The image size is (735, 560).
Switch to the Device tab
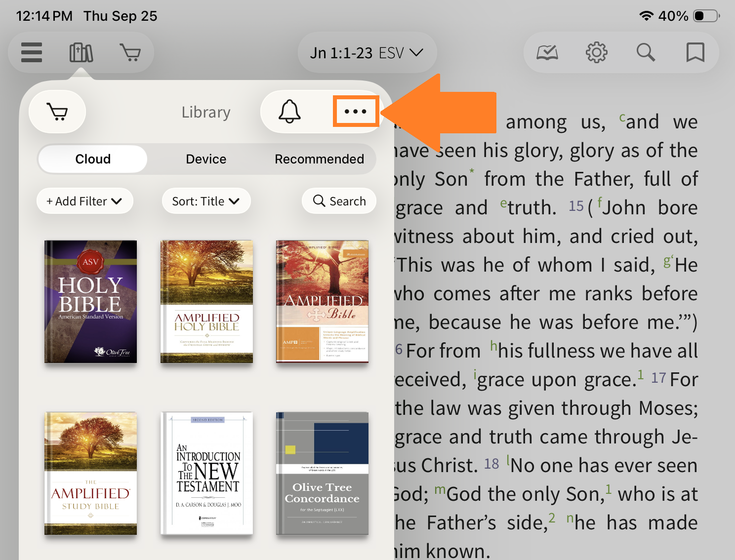tap(206, 159)
